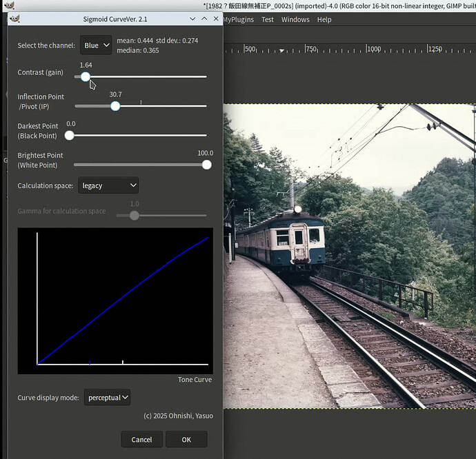Open the Curve display mode perceptual dropdown

point(107,398)
